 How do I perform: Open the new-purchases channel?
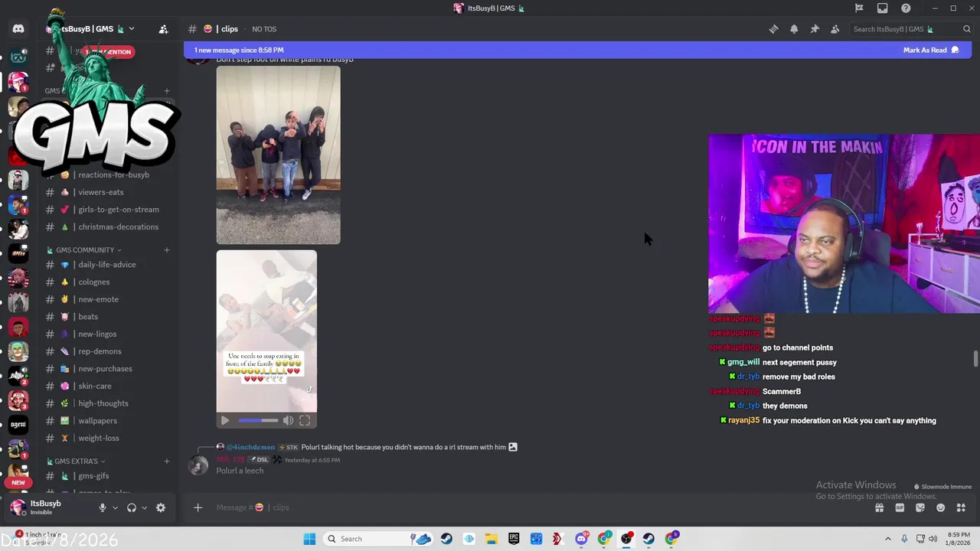pos(107,369)
